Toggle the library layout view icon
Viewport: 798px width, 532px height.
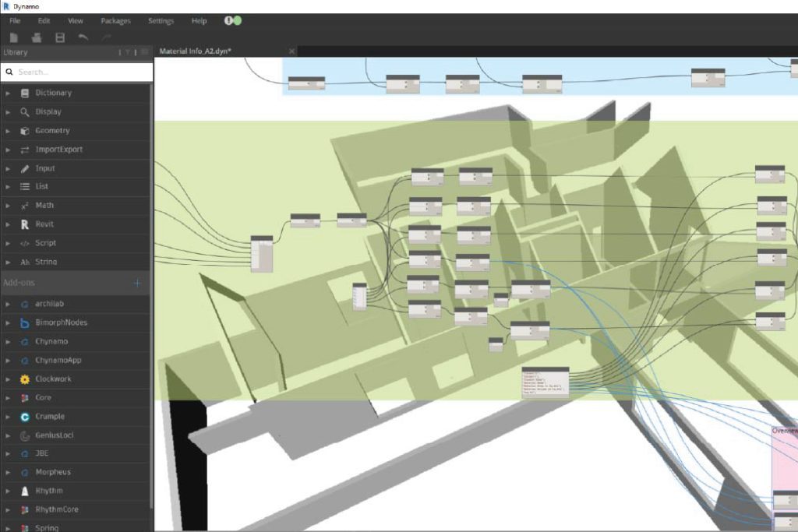point(144,52)
